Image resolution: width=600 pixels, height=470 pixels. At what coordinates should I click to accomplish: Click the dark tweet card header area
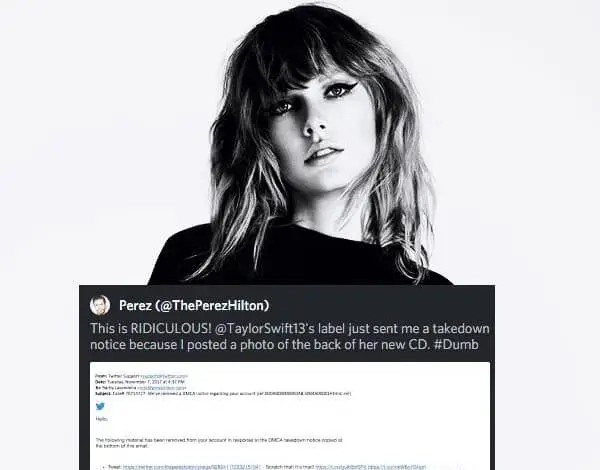[x=287, y=305]
